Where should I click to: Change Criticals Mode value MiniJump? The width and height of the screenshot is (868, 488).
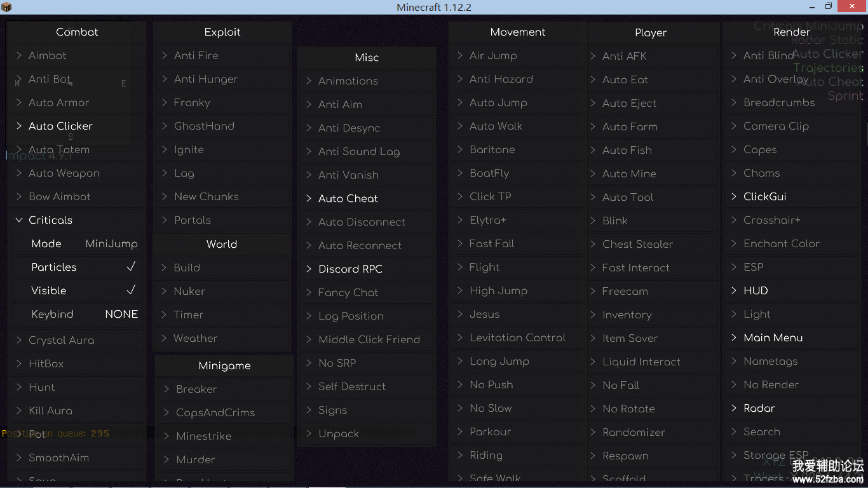click(x=111, y=244)
